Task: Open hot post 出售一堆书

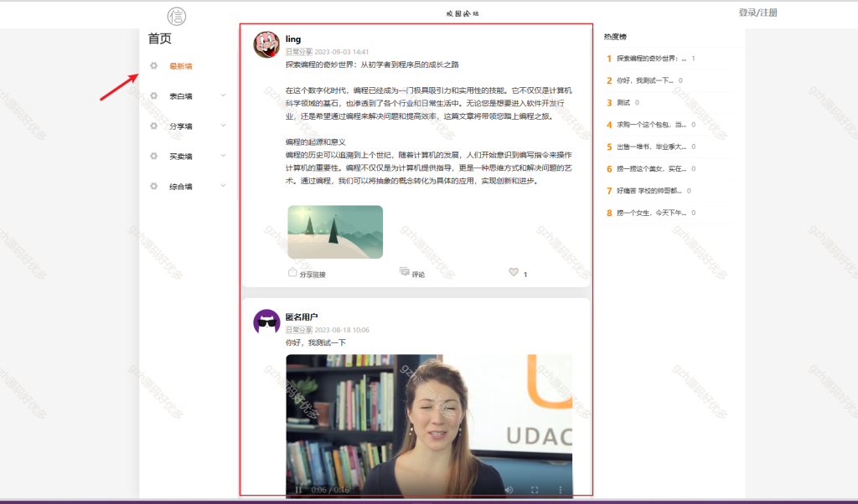Action: (x=651, y=147)
